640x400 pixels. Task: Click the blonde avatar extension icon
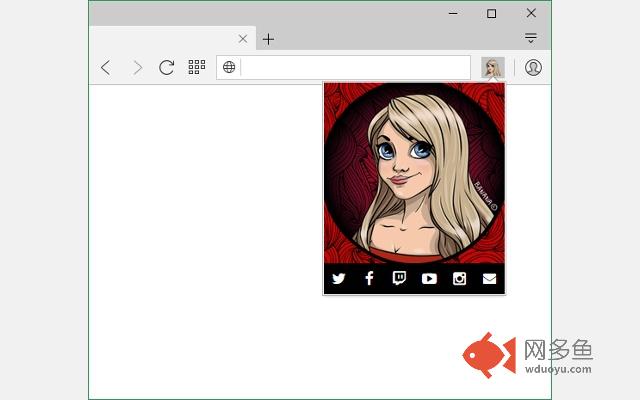coord(493,67)
